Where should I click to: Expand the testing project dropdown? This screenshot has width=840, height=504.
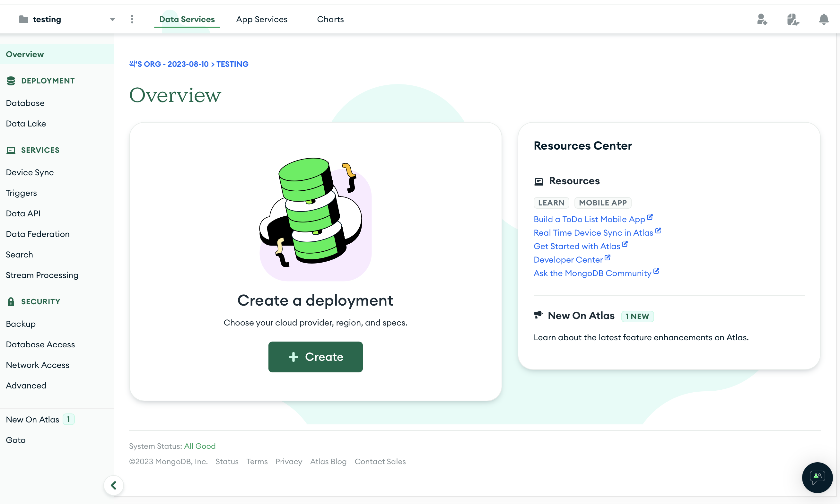[112, 20]
